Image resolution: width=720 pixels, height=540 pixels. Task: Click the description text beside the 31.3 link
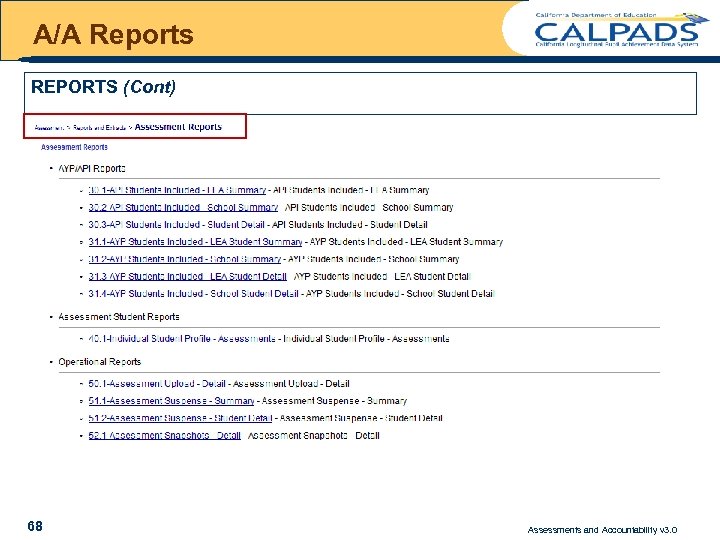coord(382,276)
